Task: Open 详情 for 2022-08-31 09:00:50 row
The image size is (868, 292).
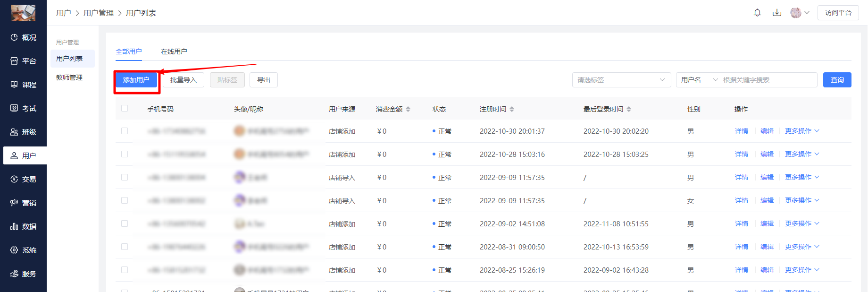Action: pos(742,247)
